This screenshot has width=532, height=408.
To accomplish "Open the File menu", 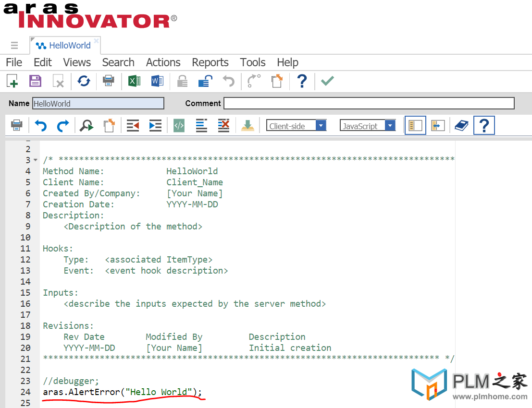I will point(14,62).
